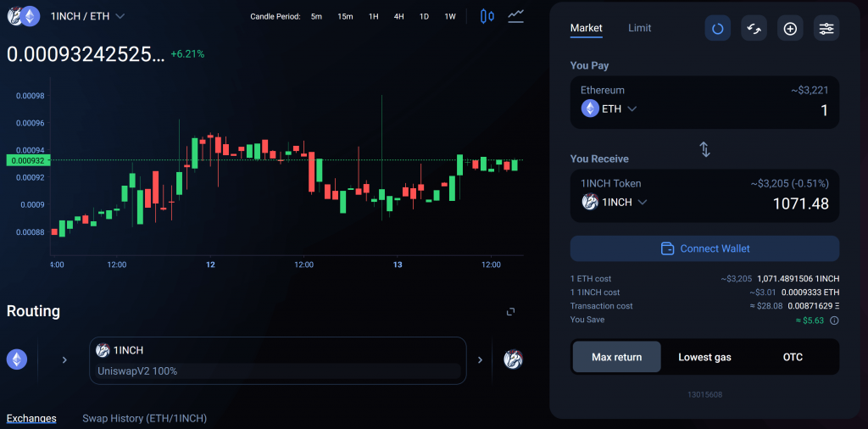Click the 1INCH/ETH pair logo
The height and width of the screenshot is (429, 868).
click(x=23, y=16)
